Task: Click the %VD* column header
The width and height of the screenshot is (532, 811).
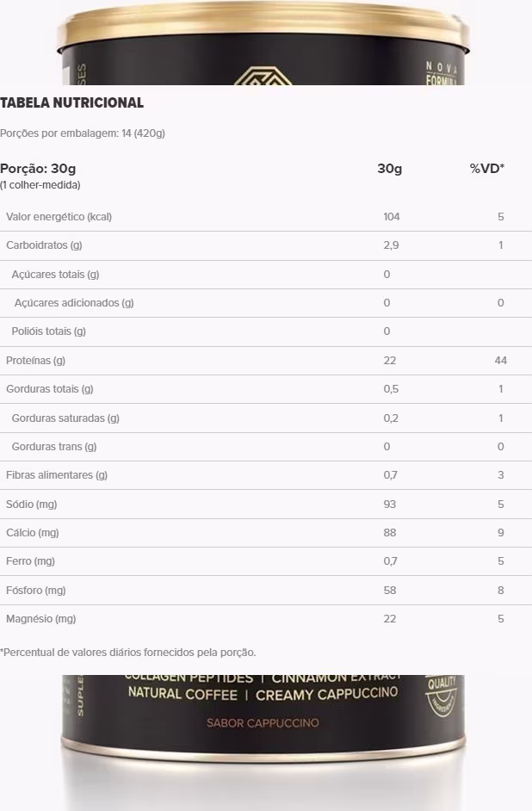Action: coord(486,169)
